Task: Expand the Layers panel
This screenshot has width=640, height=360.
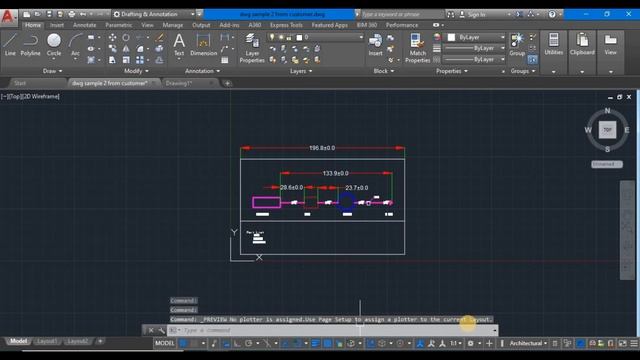Action: (x=301, y=71)
